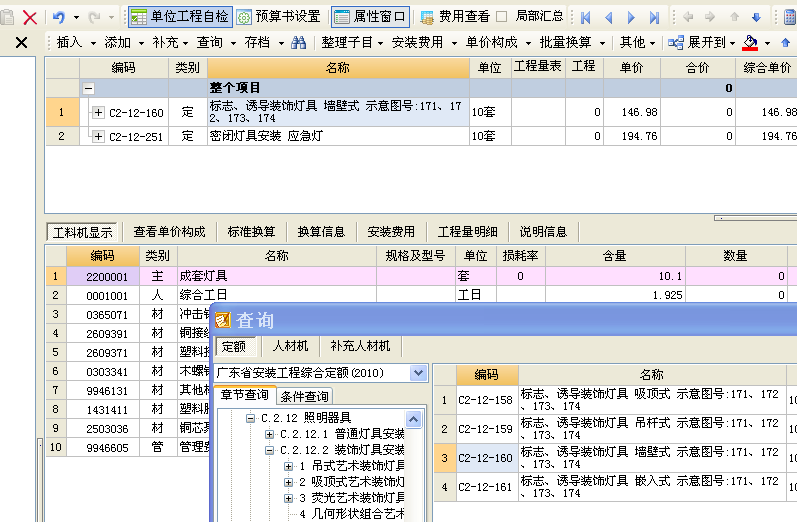Viewport: 797px width, 522px height.
Task: Enable the 局部汇总 checkbox
Action: click(x=502, y=17)
